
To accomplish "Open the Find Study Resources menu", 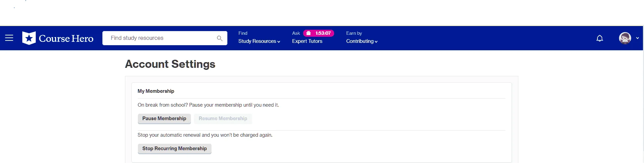I will point(259,37).
